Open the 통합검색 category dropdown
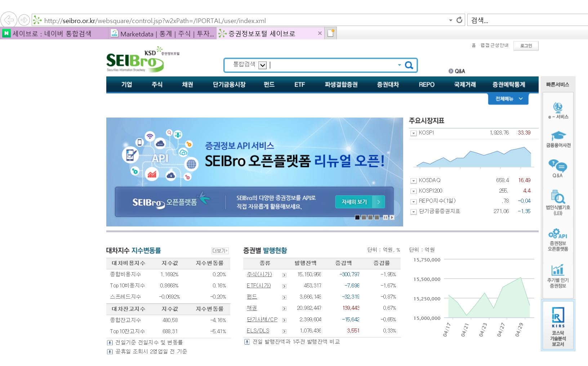The image size is (588, 366). tap(263, 65)
